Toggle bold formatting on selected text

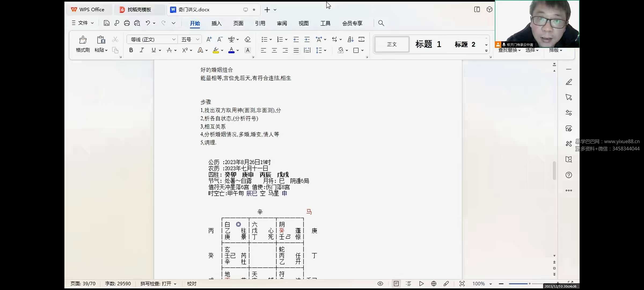pyautogui.click(x=131, y=50)
